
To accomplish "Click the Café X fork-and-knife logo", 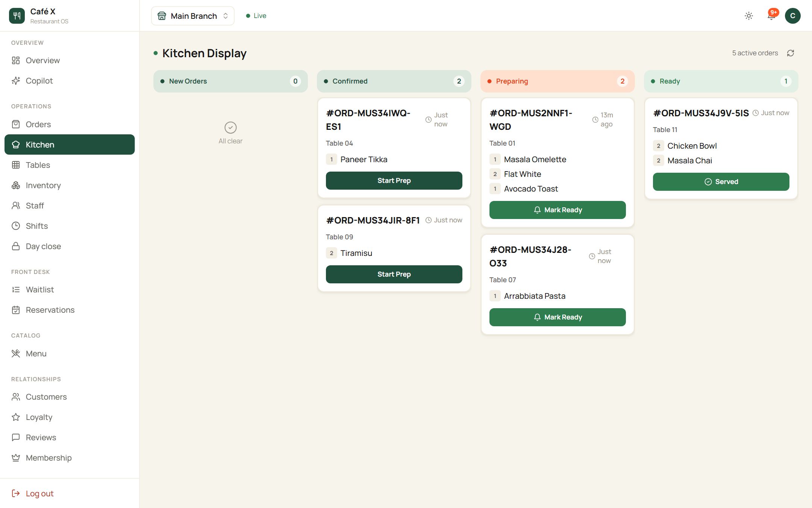I will pos(17,16).
